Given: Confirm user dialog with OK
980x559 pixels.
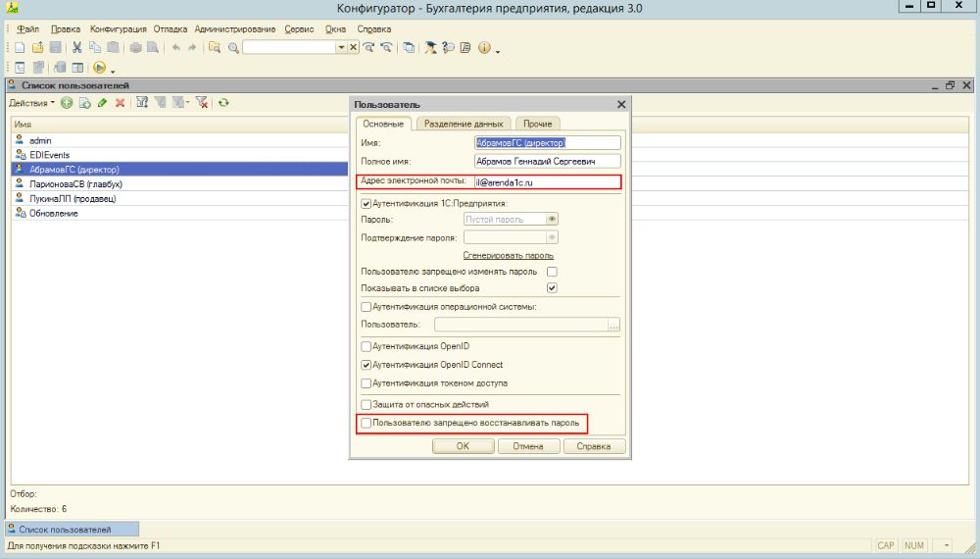Looking at the screenshot, I should (463, 446).
